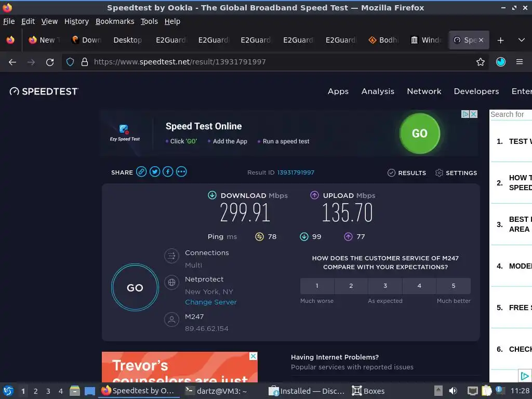
Task: Start test with big GO circle
Action: pos(135,287)
